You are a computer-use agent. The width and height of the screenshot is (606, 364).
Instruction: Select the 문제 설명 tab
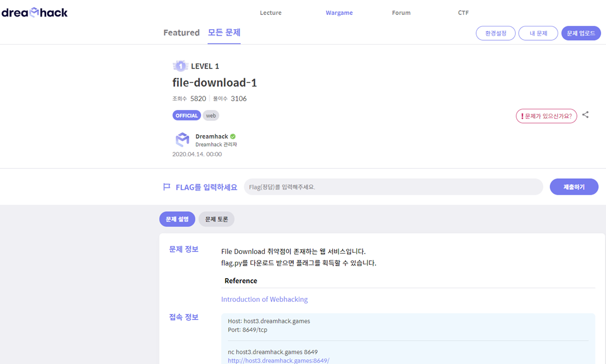[177, 219]
